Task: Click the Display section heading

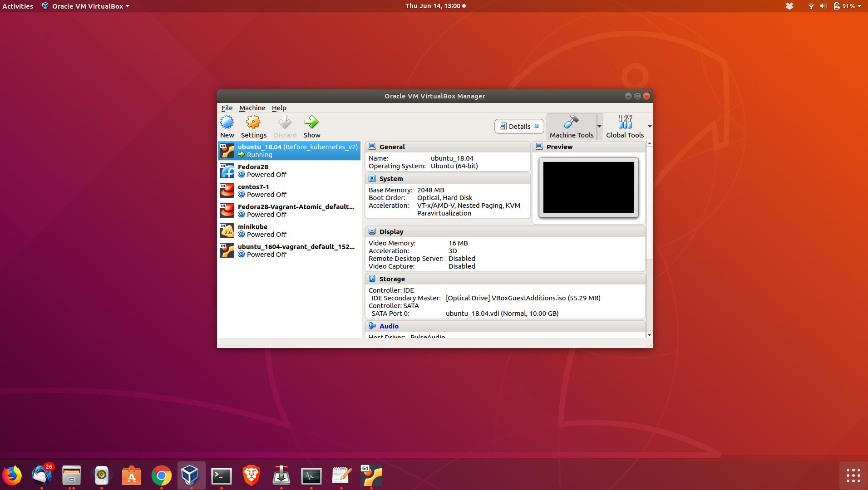Action: point(391,231)
